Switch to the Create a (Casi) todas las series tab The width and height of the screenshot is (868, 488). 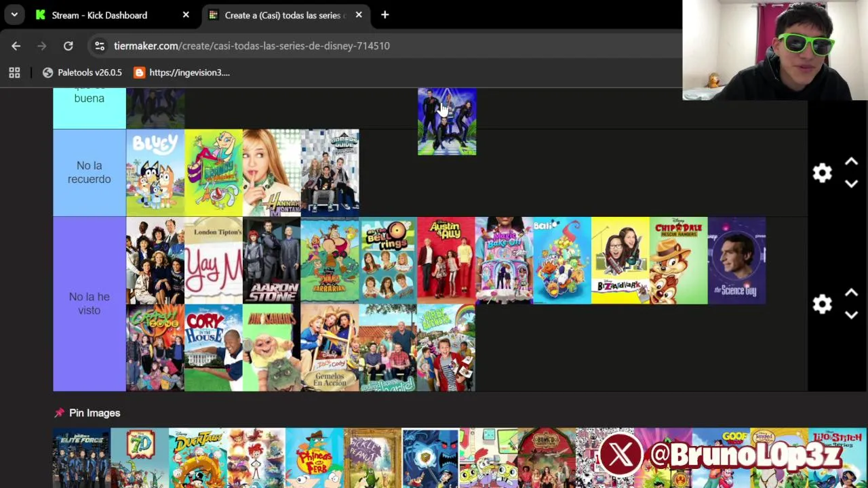[285, 15]
